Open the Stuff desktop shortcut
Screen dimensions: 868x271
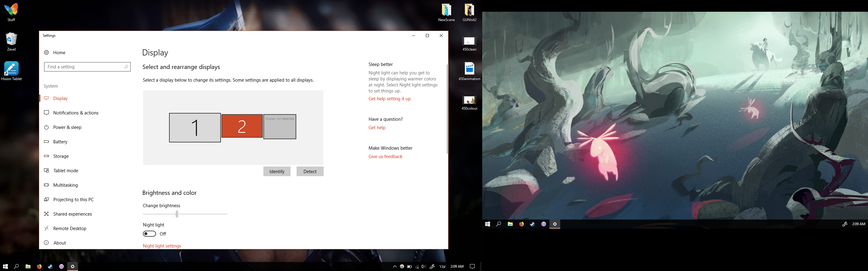pos(11,12)
